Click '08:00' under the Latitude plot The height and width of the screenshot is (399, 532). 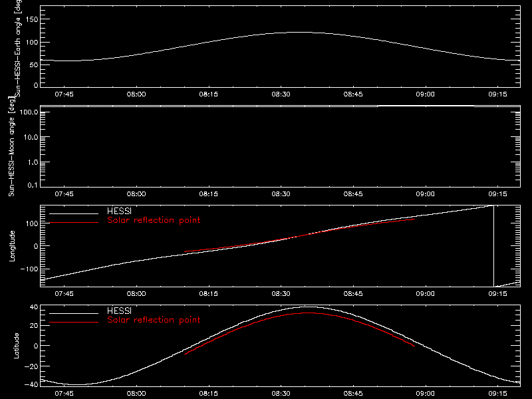click(136, 394)
